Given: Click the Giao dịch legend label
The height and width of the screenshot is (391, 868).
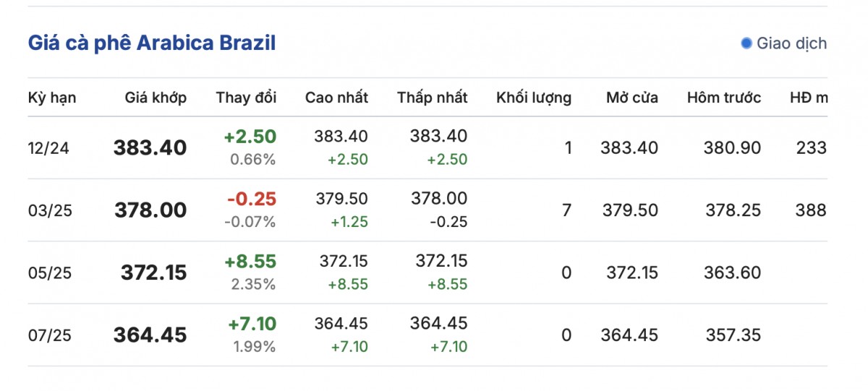Looking at the screenshot, I should (x=791, y=43).
